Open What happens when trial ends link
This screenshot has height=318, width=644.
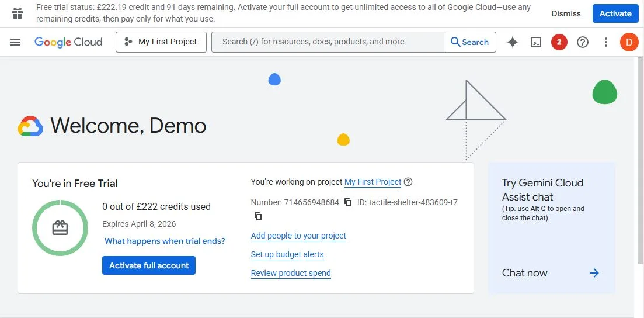point(165,241)
